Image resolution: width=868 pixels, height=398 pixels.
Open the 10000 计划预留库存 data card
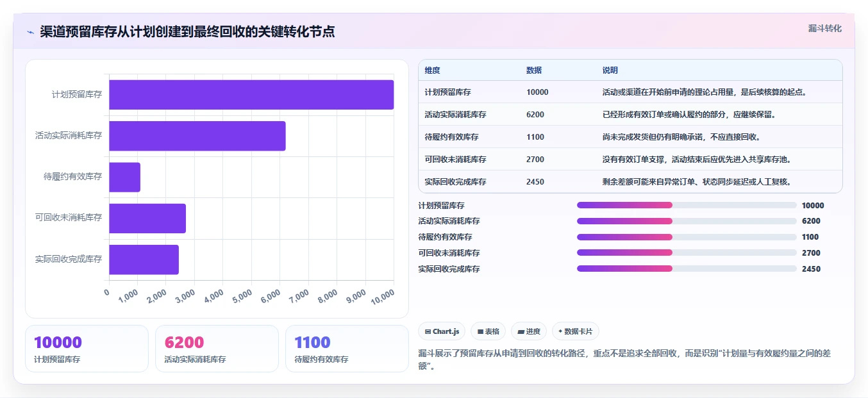(87, 349)
